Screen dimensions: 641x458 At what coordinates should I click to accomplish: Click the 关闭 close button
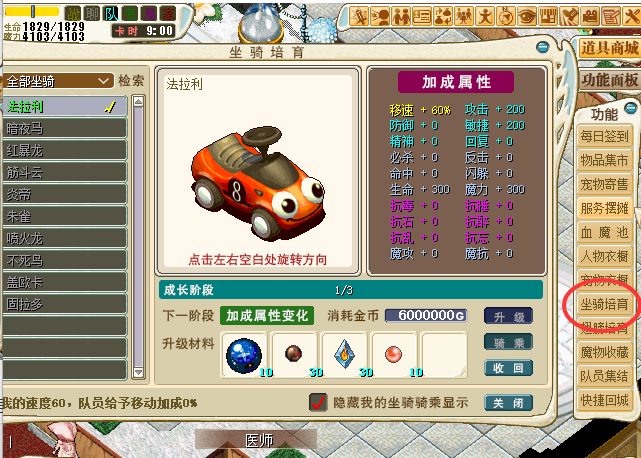(x=507, y=402)
